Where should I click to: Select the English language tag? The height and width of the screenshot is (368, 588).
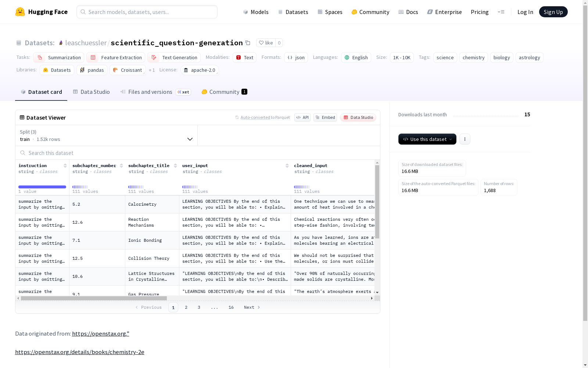(x=356, y=57)
